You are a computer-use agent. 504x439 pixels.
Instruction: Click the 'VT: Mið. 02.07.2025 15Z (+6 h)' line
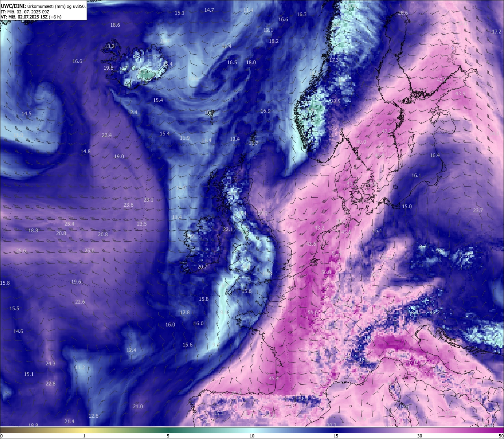point(31,17)
